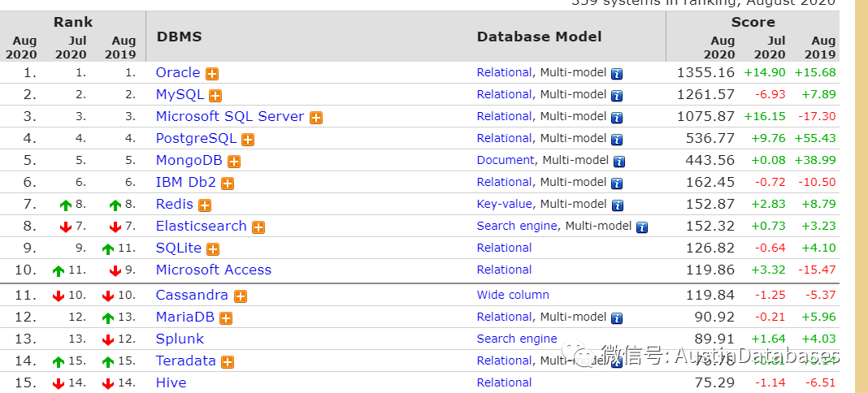Click the plus icon next to Teradata

pos(228,362)
